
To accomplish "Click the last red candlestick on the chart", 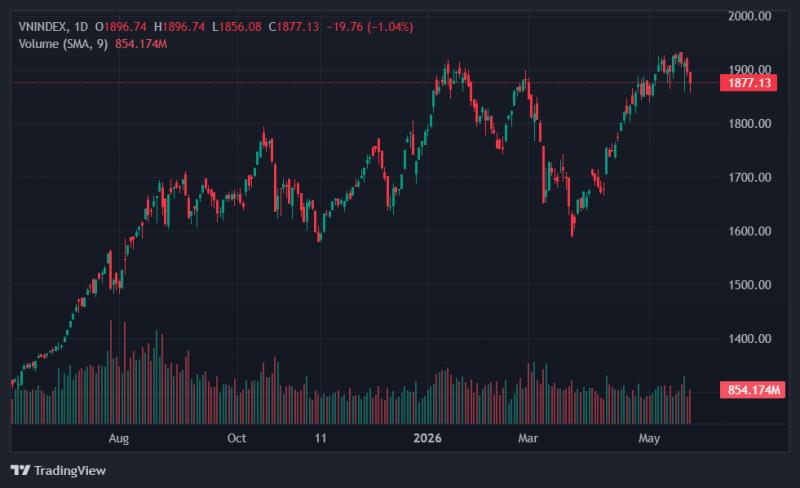I will (691, 81).
